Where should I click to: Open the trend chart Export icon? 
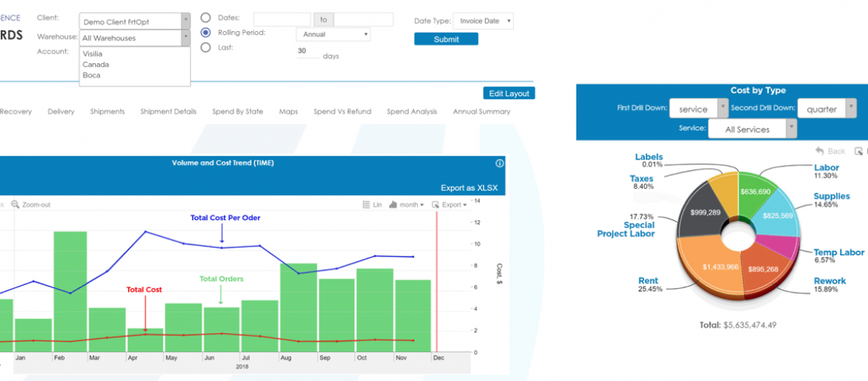[x=436, y=205]
